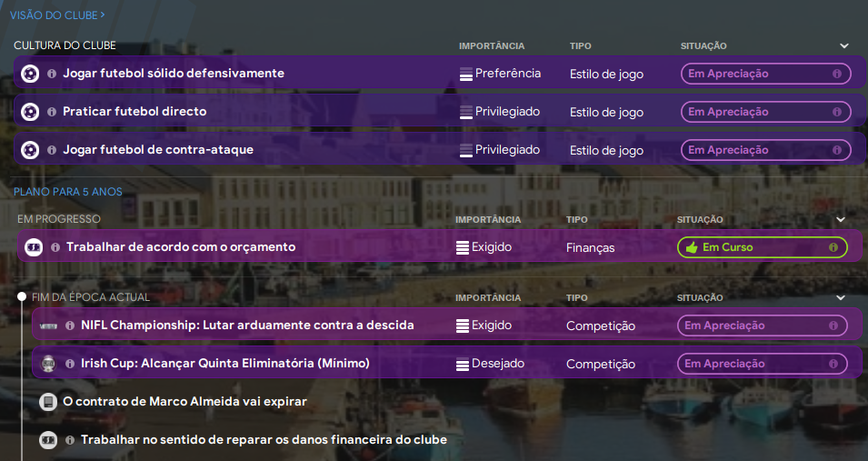Click info icon inside Em Curso status pill
The height and width of the screenshot is (461, 868).
[x=833, y=247]
